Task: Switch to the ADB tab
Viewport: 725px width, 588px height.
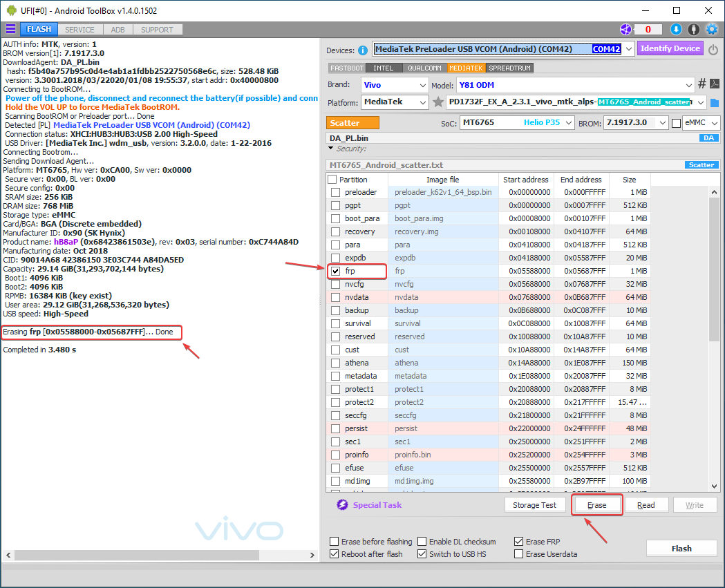Action: 117,30
